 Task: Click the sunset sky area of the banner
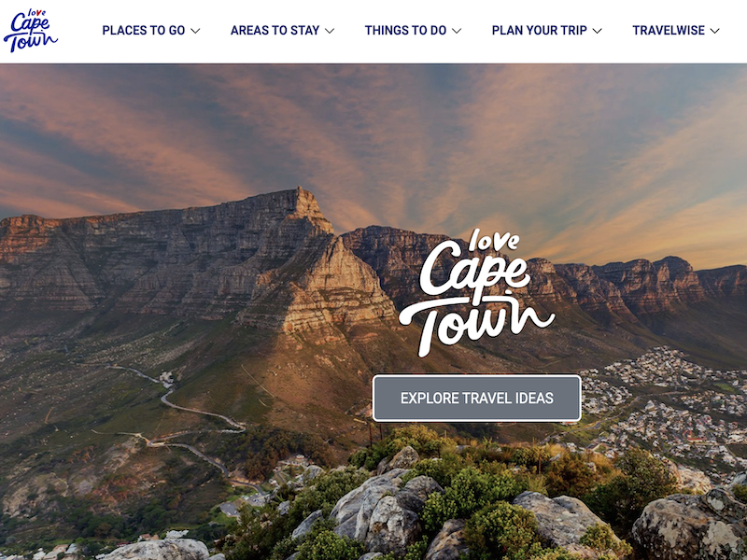pyautogui.click(x=373, y=129)
